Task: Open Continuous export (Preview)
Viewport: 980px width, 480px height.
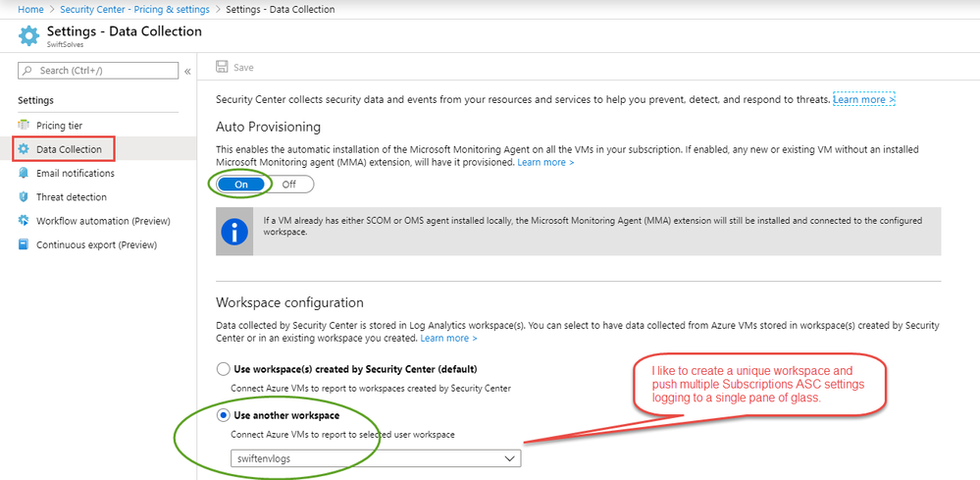Action: pos(98,244)
